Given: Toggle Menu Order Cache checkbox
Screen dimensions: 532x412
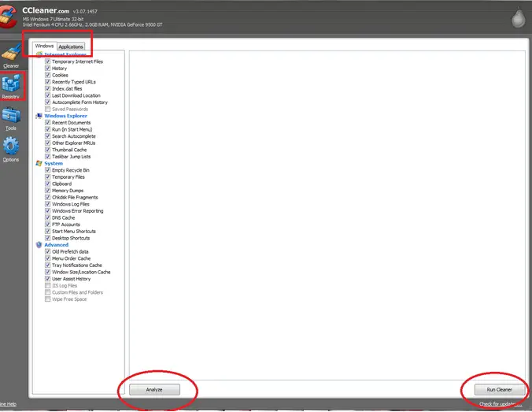Looking at the screenshot, I should (x=48, y=258).
